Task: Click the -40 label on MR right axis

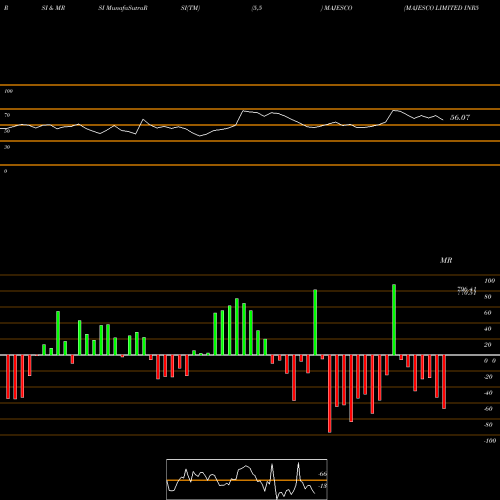Action: pyautogui.click(x=488, y=393)
